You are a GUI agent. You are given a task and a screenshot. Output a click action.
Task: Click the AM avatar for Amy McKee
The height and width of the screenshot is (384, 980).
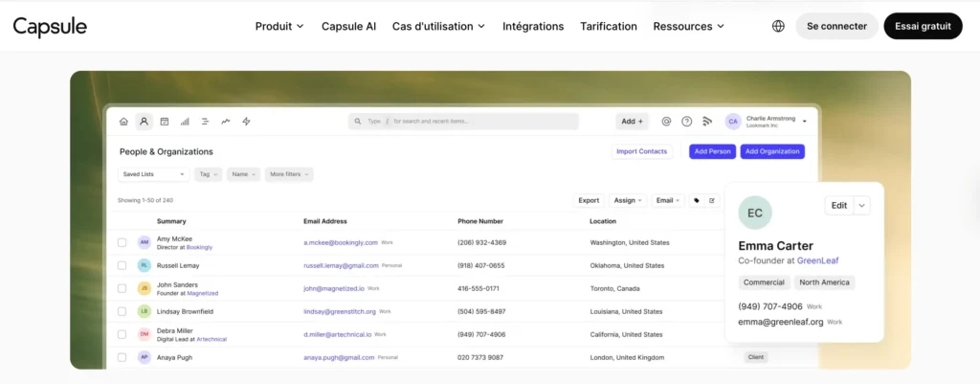pyautogui.click(x=145, y=242)
